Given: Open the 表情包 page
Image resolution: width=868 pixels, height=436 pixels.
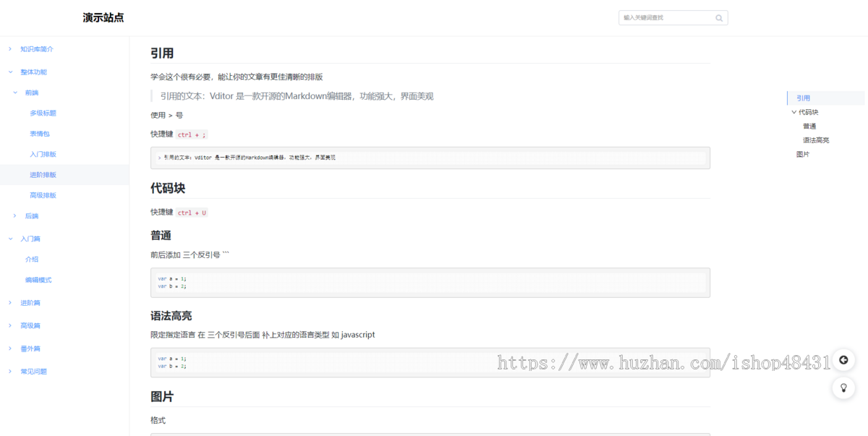Looking at the screenshot, I should (39, 134).
